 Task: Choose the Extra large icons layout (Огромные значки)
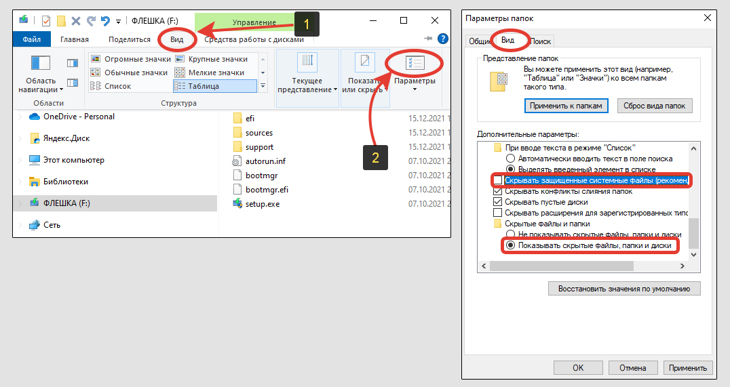coord(131,59)
